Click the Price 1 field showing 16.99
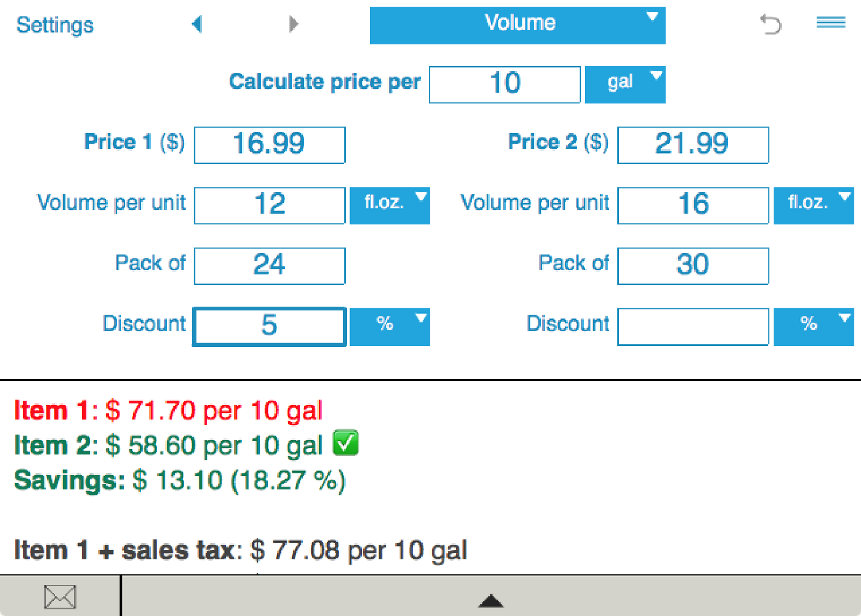Image resolution: width=861 pixels, height=616 pixels. pos(269,145)
